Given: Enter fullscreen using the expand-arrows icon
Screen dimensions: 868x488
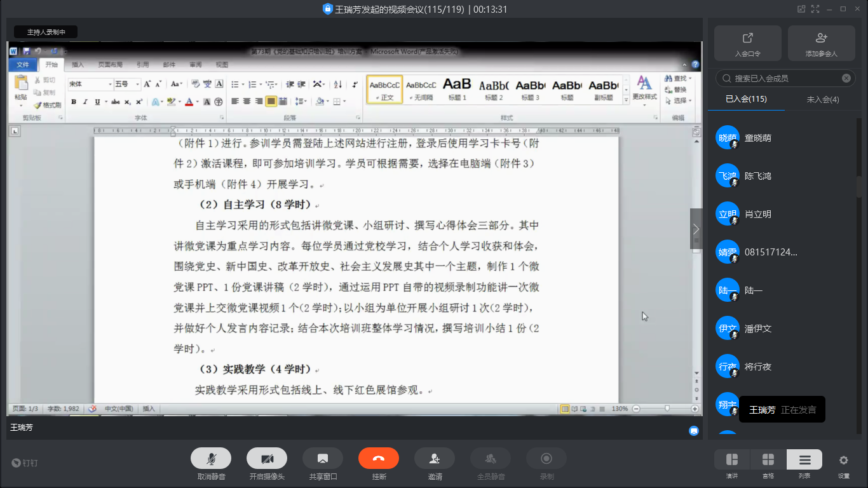Looking at the screenshot, I should (x=815, y=9).
